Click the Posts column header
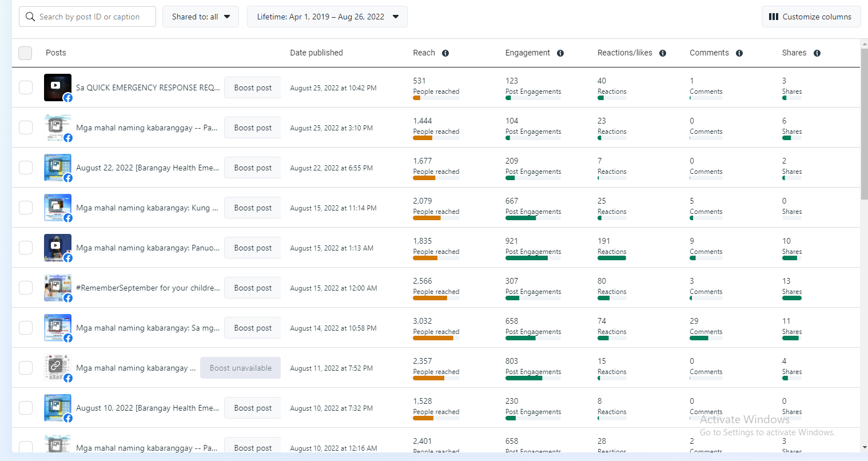The width and height of the screenshot is (868, 461). [56, 53]
